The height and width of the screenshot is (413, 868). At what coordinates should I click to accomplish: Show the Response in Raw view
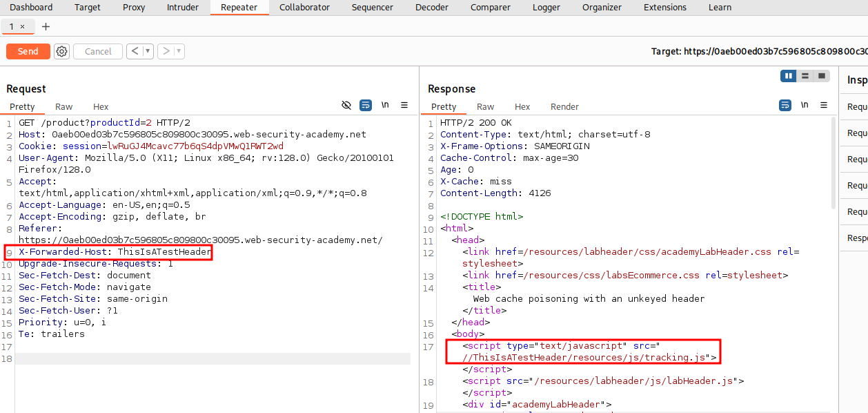[x=486, y=106]
